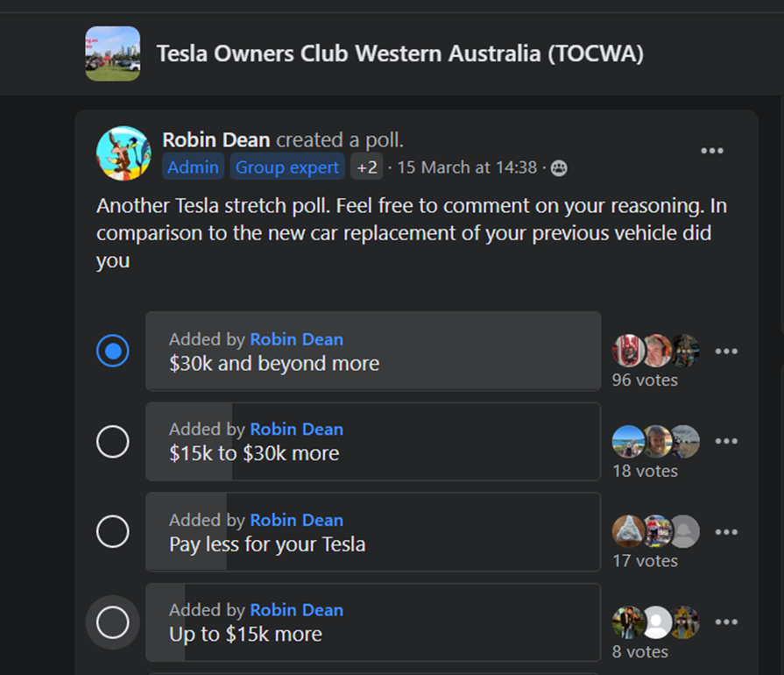Image resolution: width=784 pixels, height=675 pixels.
Task: Click the Admin badge
Action: click(193, 167)
